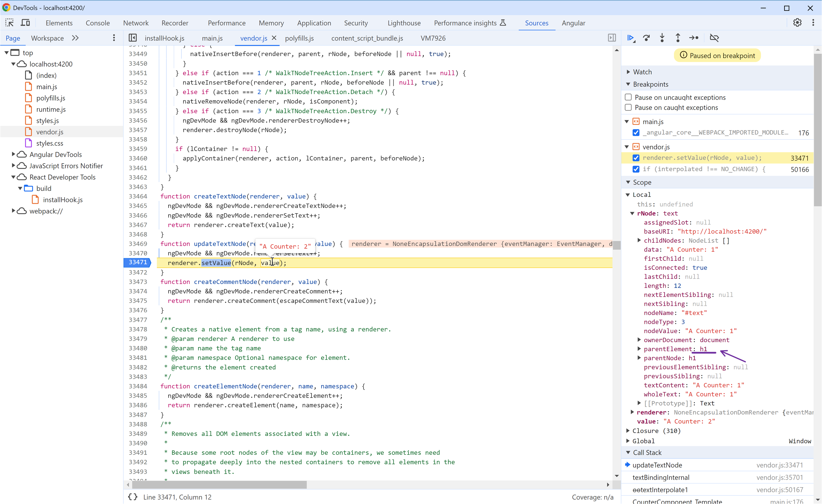Open the DevTools customize kebab menu

813,23
